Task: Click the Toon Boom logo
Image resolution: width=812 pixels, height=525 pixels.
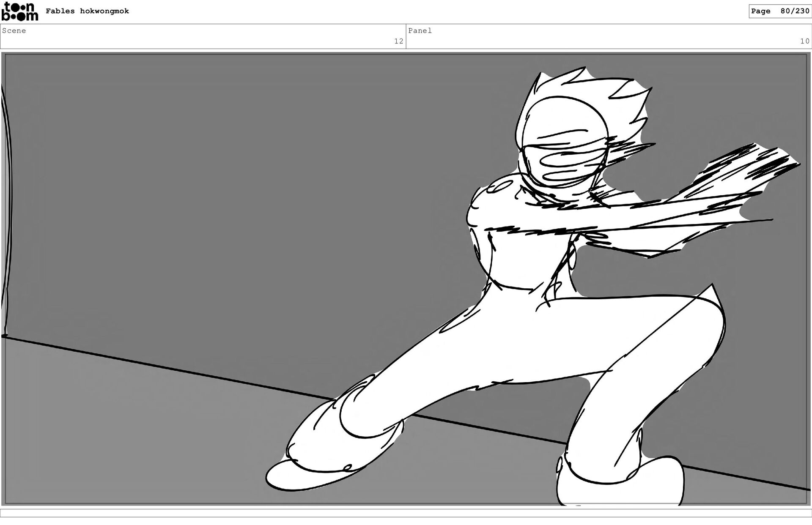Action: pos(19,11)
